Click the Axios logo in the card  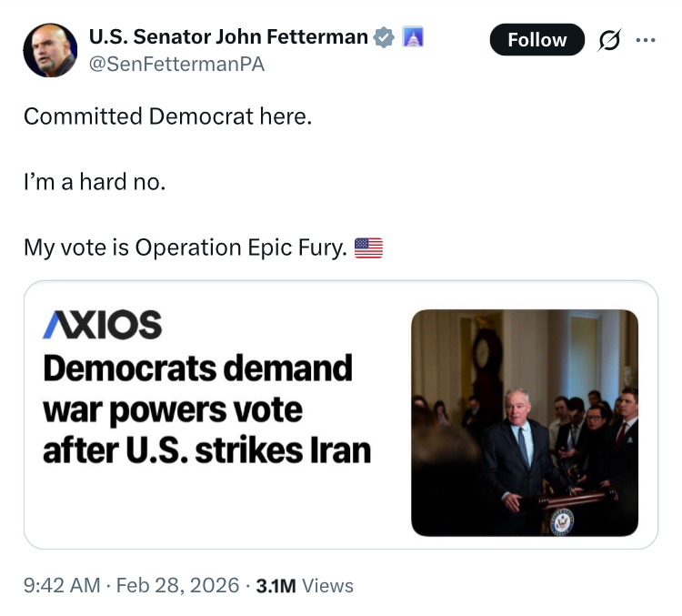102,325
